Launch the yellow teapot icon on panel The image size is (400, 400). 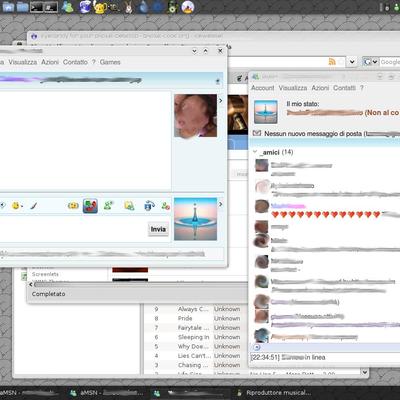click(100, 7)
